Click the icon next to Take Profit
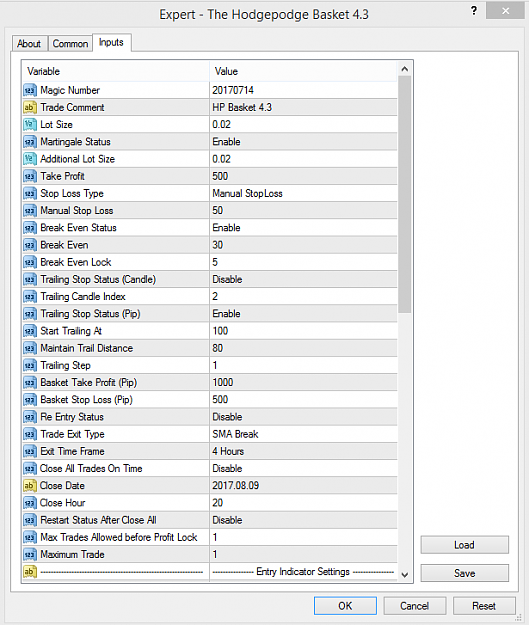Viewport: 529px width, 625px height. click(30, 176)
